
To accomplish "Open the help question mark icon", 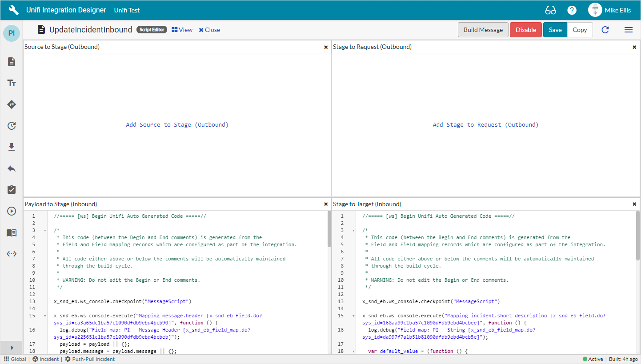I will point(572,10).
